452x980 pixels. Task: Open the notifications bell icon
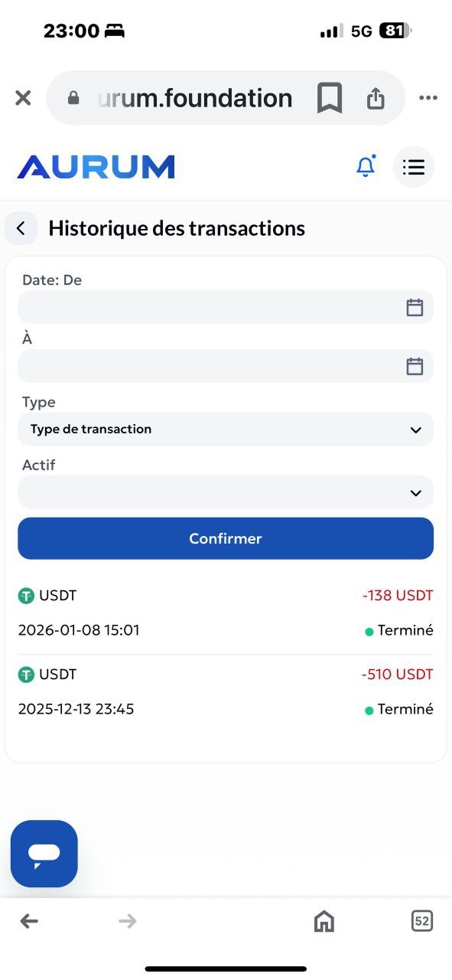click(366, 166)
